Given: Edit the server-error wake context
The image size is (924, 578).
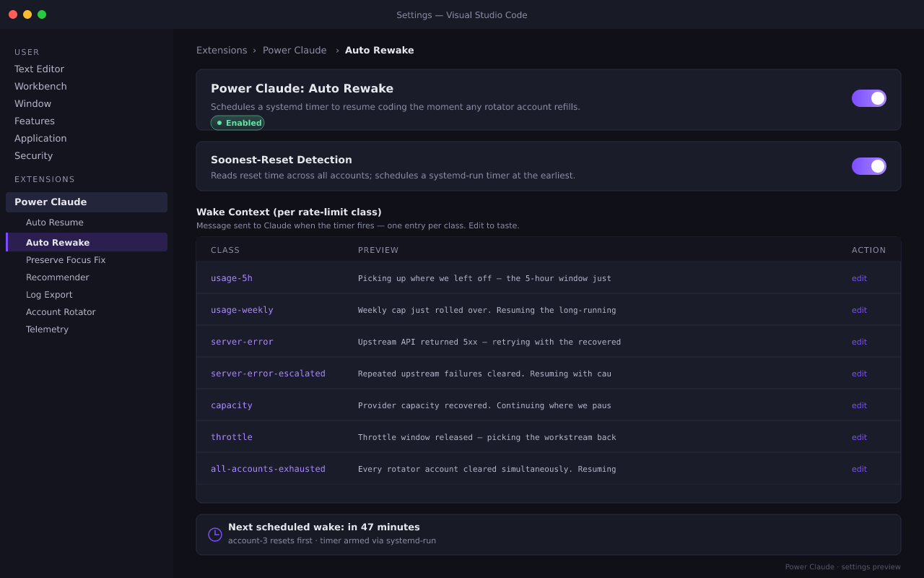Looking at the screenshot, I should pyautogui.click(x=859, y=342).
